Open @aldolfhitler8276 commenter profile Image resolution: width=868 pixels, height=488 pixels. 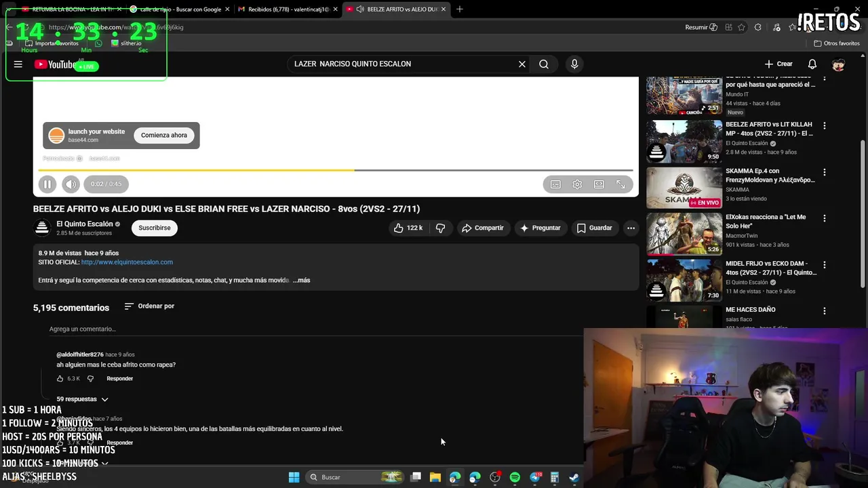[80, 354]
